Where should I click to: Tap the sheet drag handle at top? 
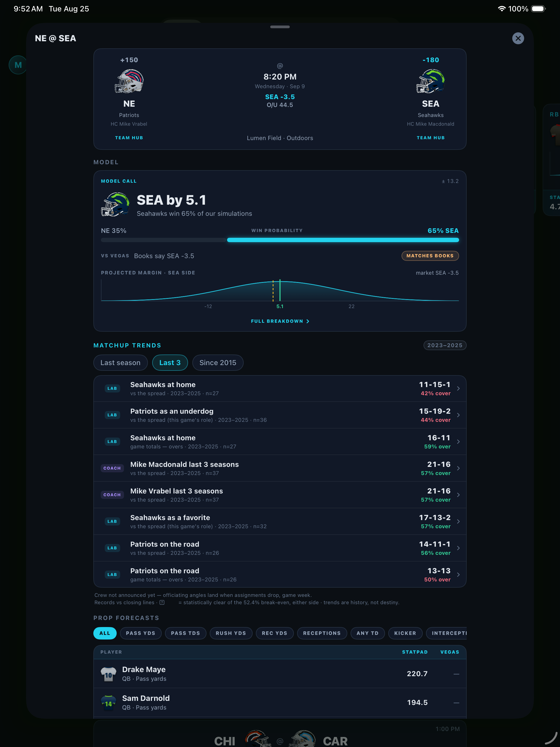(280, 27)
